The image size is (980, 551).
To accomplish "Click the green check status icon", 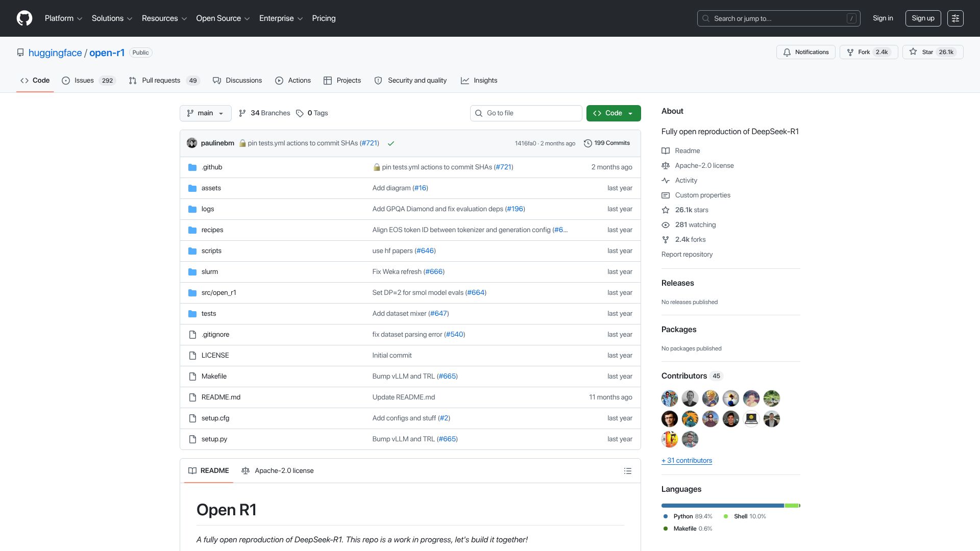I will pos(391,143).
